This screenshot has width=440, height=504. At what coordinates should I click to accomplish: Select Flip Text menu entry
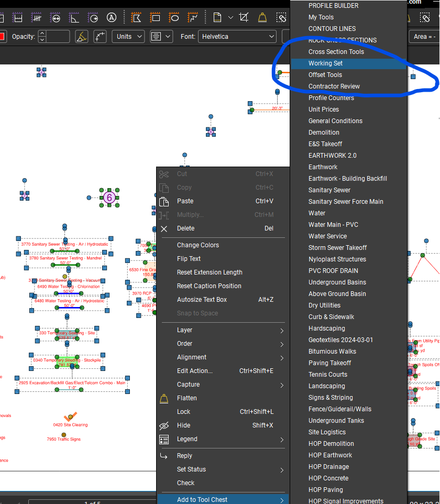(223, 259)
